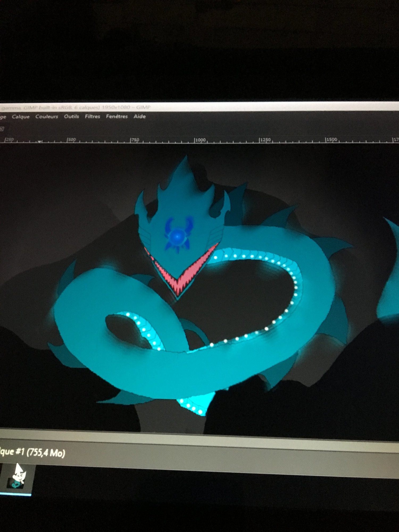
Task: Click the GIMP icon in the taskbar
Action: point(17,479)
